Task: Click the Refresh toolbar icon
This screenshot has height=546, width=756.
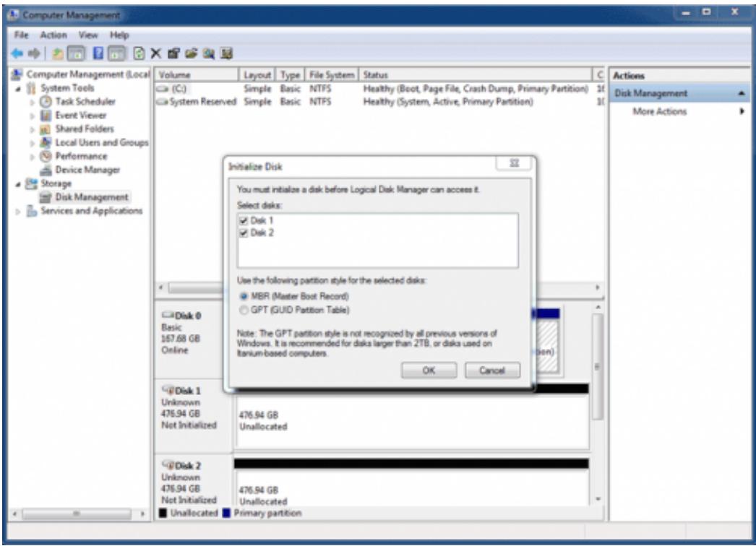Action: [x=139, y=53]
